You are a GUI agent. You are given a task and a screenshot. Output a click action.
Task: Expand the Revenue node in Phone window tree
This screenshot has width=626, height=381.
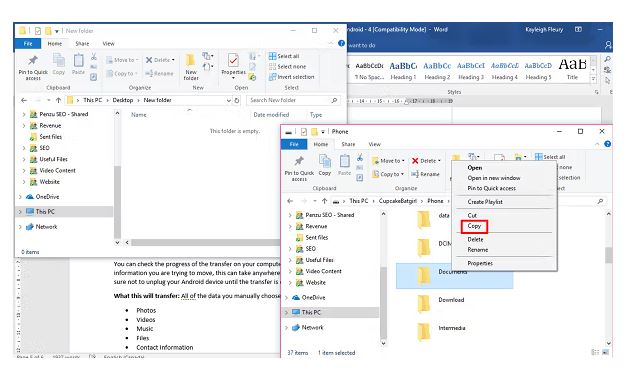coord(290,226)
